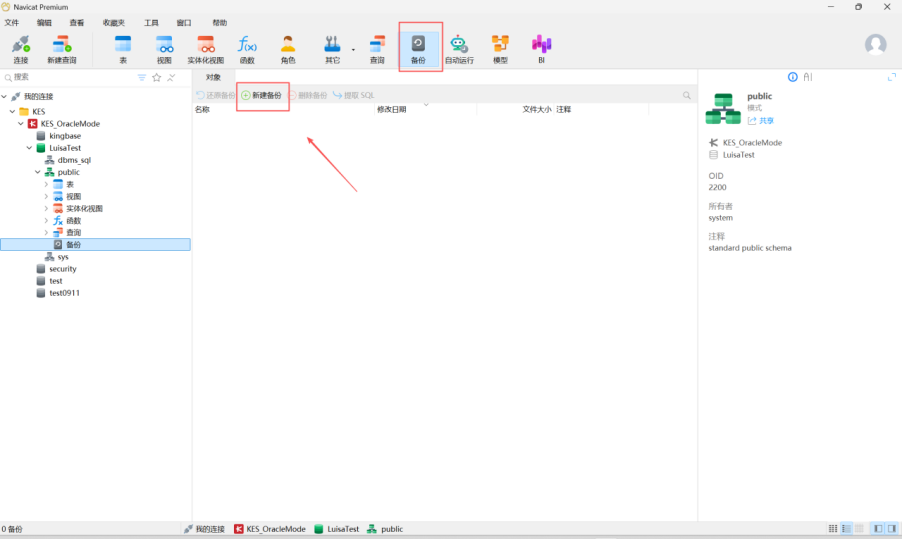903x539 pixels.
Task: Open 新建查询 (New Query) from toolbar
Action: click(61, 48)
